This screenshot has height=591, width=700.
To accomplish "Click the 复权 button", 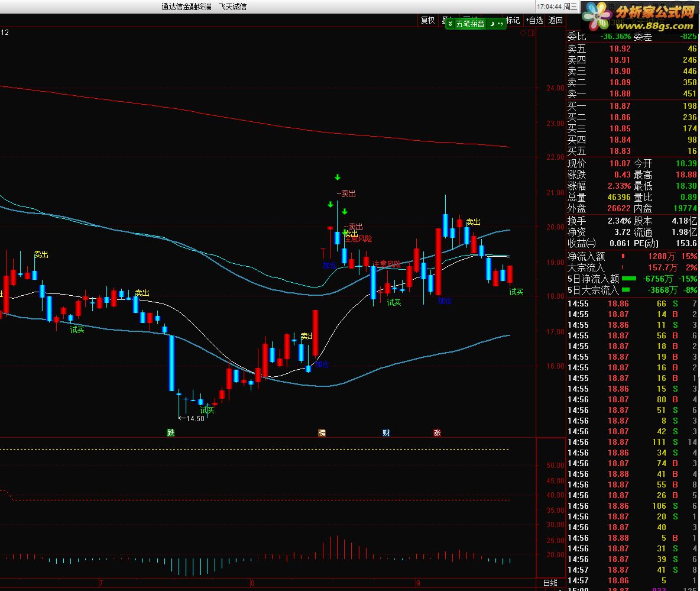I will coord(427,20).
